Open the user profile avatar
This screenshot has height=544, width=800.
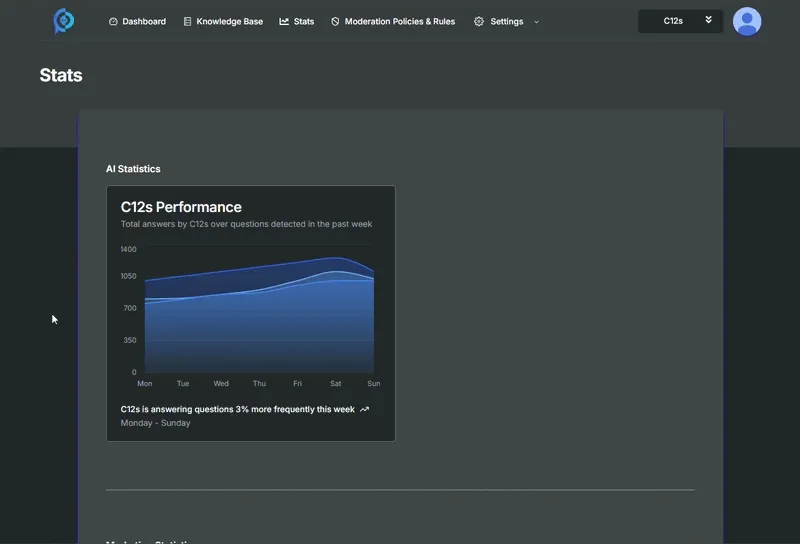point(747,21)
